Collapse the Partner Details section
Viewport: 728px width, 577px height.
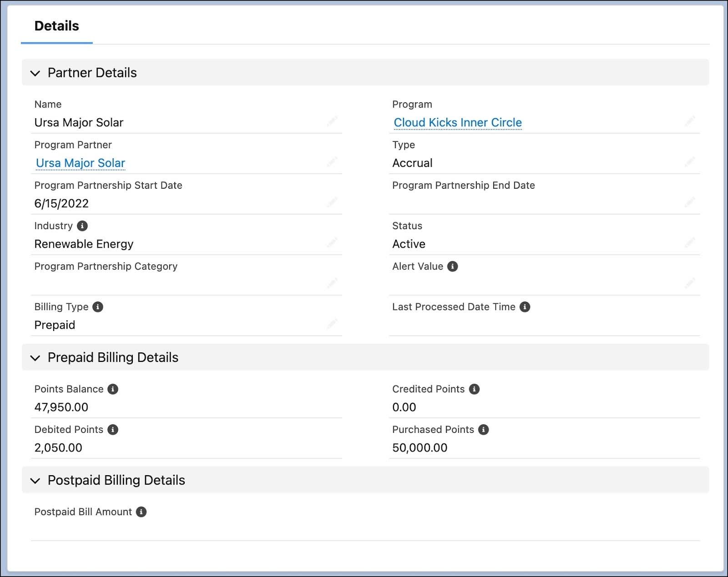tap(36, 73)
